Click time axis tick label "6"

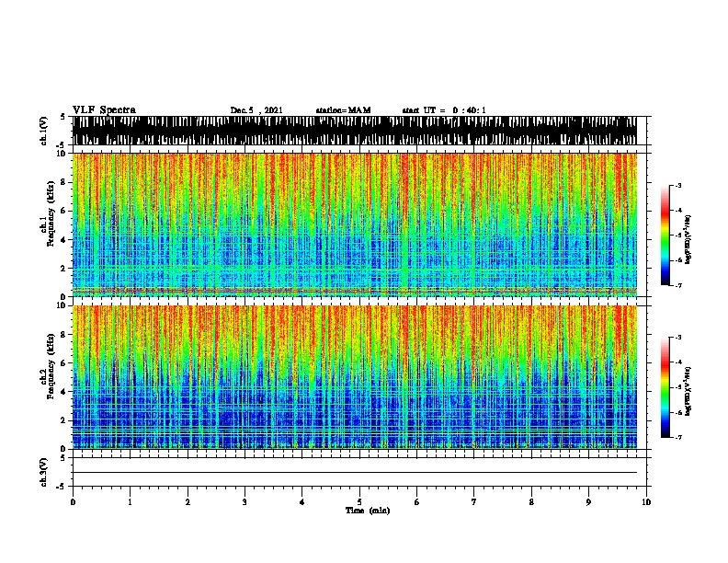[x=417, y=502]
